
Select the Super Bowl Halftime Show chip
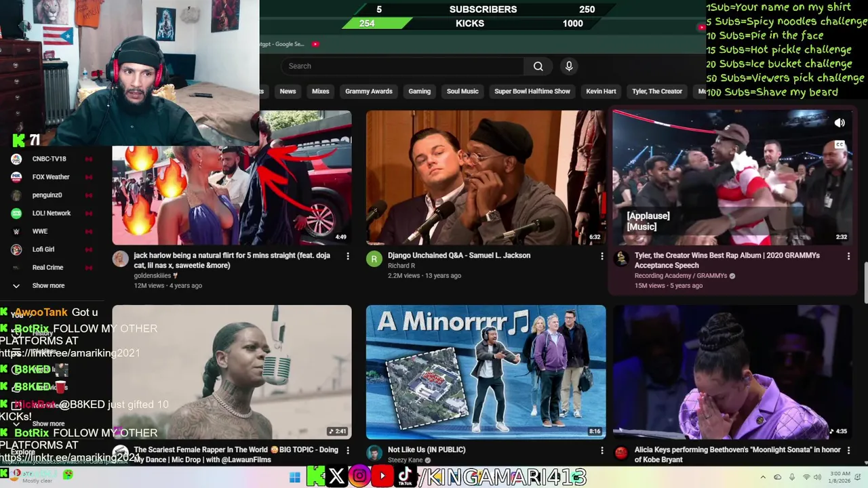click(532, 91)
